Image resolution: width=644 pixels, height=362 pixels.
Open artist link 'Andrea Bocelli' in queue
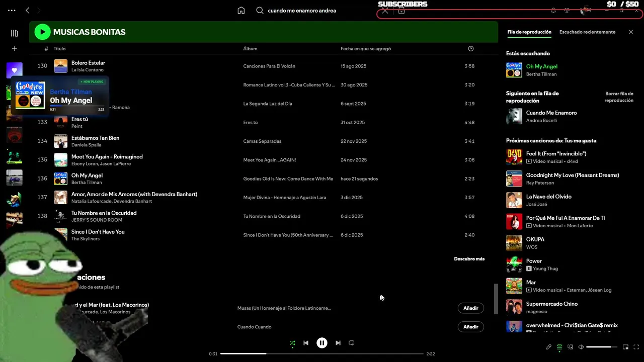tap(541, 121)
